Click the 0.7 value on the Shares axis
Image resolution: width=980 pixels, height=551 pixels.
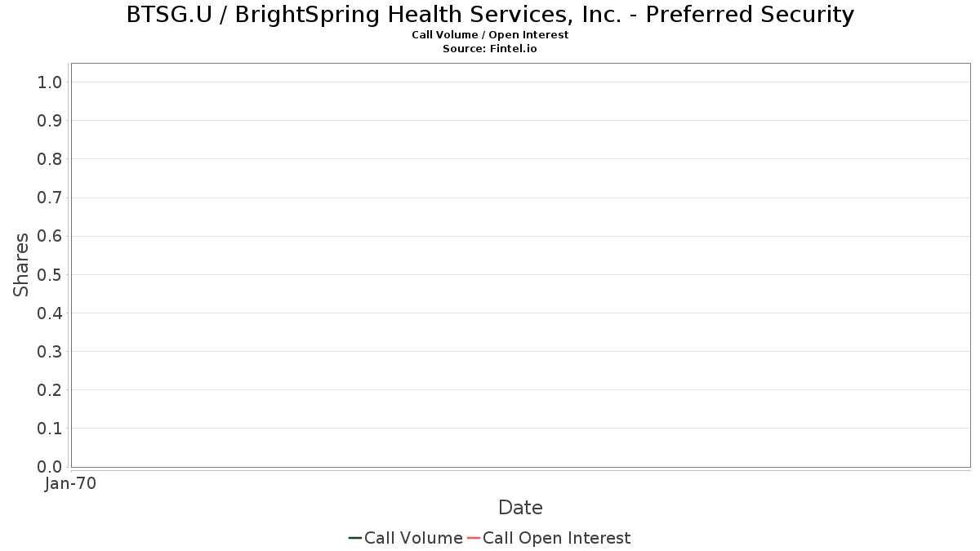click(50, 198)
